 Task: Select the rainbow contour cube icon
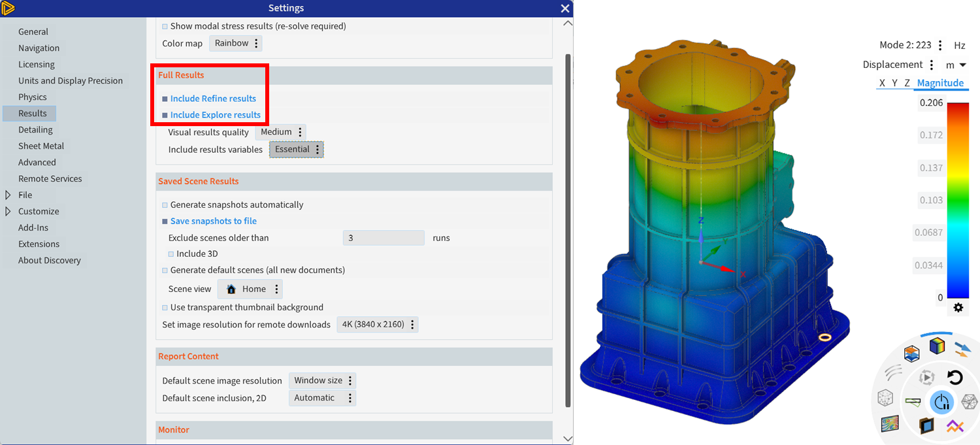click(x=937, y=346)
